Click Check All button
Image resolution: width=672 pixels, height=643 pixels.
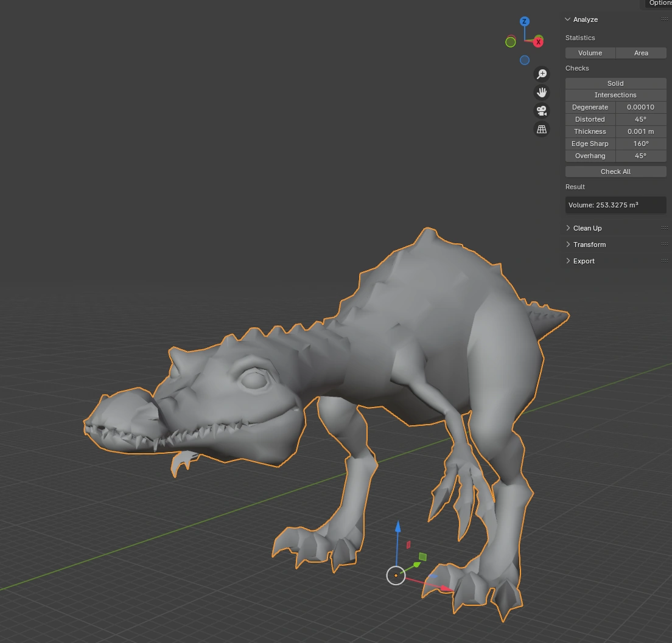pos(615,172)
